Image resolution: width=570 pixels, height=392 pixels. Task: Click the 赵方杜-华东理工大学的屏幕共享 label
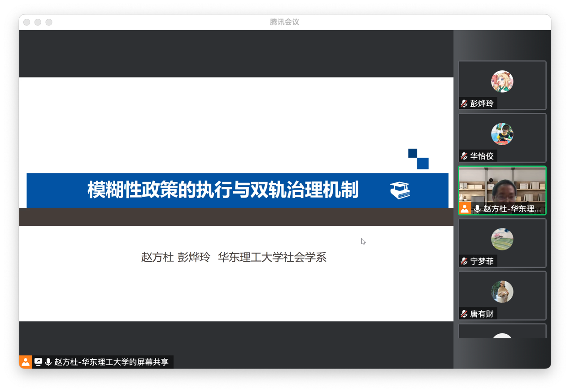[x=111, y=362]
